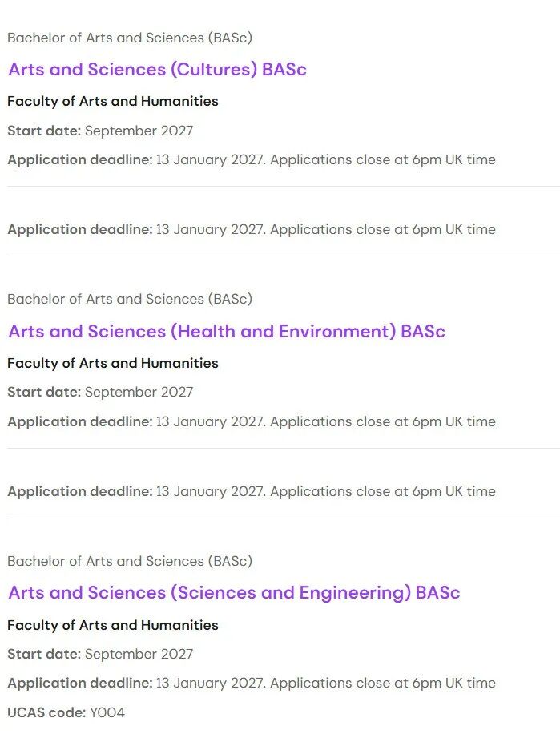Click the faculty name under Health and Environment
This screenshot has height=738, width=560.
(113, 363)
